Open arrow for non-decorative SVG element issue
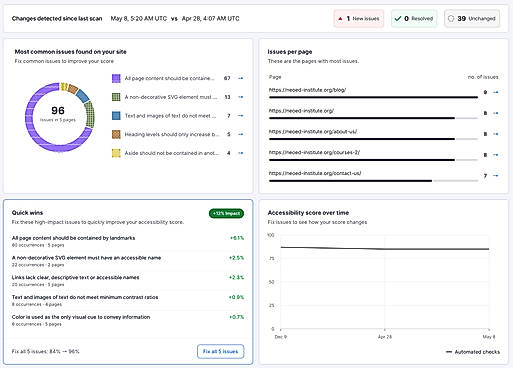 241,97
